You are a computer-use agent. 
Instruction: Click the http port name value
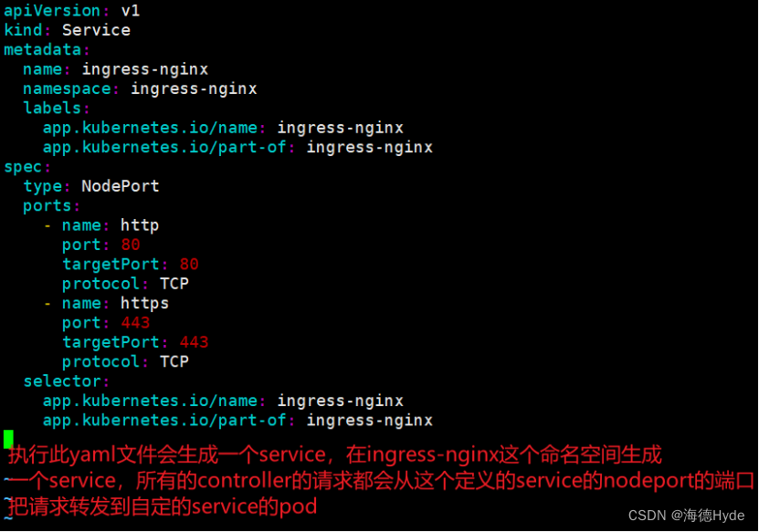tap(140, 225)
